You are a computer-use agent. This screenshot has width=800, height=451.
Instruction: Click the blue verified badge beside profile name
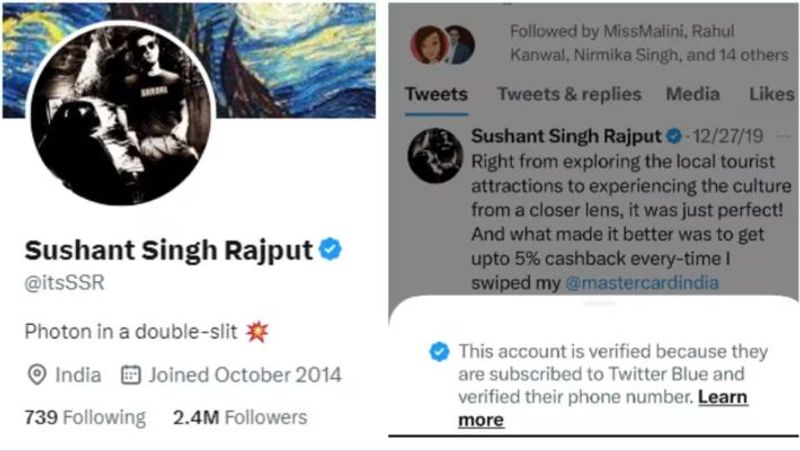click(330, 250)
